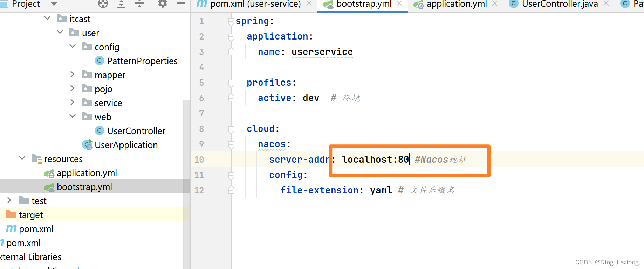The image size is (644, 269).
Task: Fold the config block at line 11
Action: point(231,175)
